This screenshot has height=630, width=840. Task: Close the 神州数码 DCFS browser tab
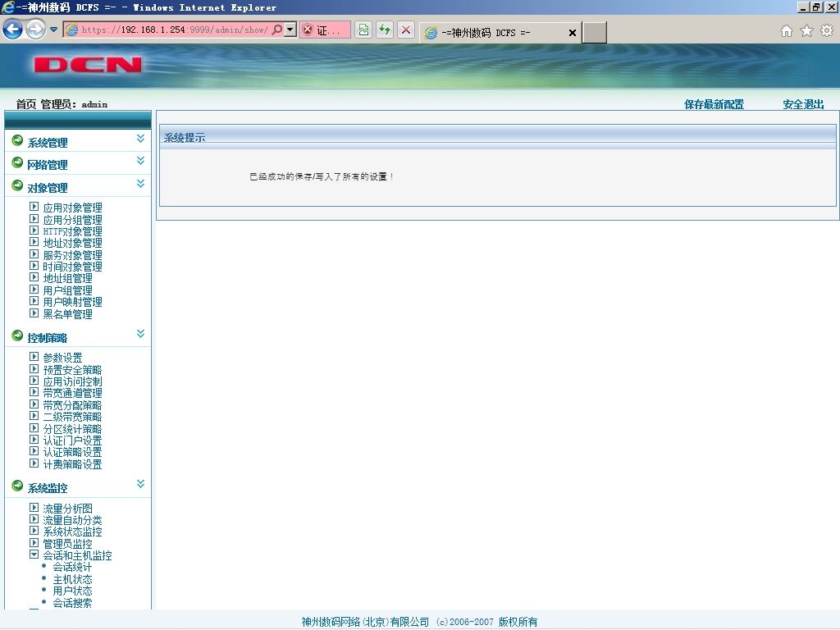572,33
